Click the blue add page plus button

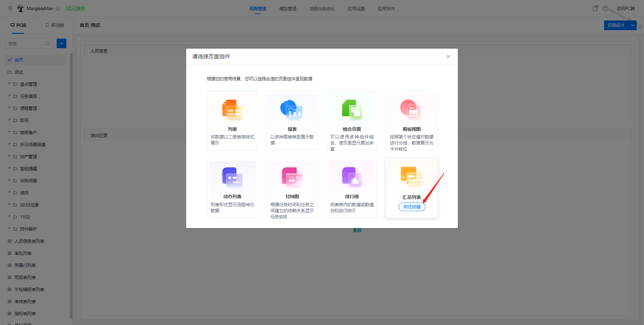point(61,43)
